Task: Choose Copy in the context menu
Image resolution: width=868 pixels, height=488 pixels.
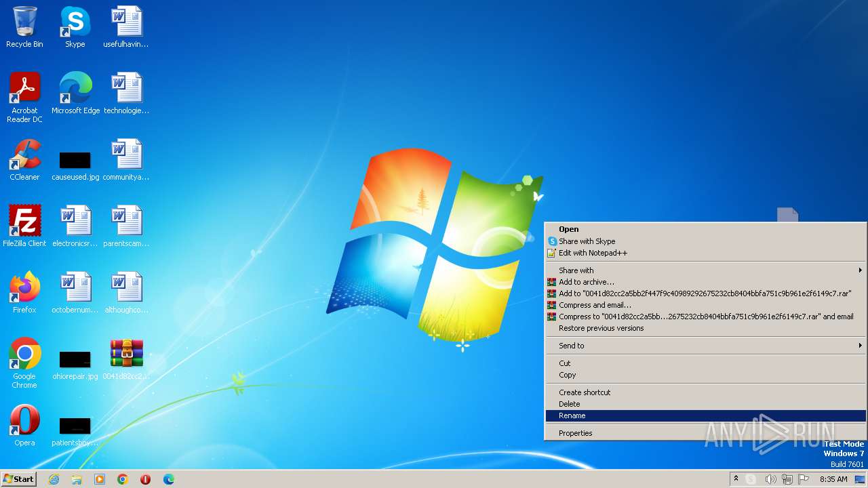Action: click(x=705, y=375)
